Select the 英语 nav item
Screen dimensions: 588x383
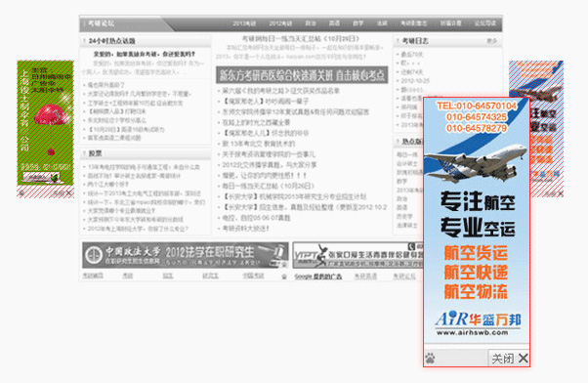(x=334, y=23)
